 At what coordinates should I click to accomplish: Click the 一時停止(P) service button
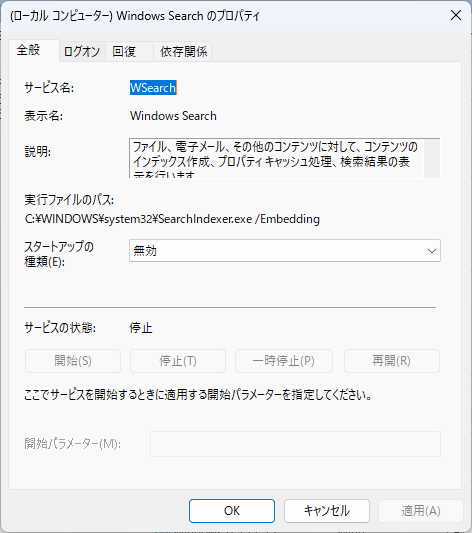[x=284, y=361]
